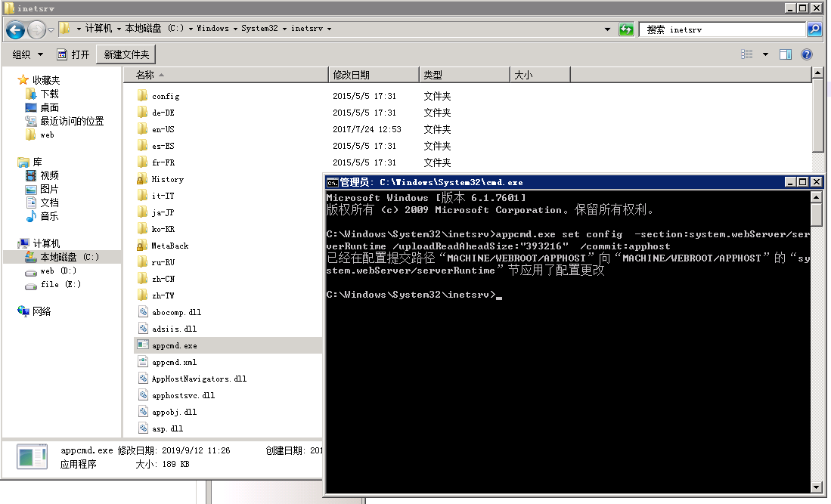This screenshot has height=504, width=831.
Task: Click the Forward navigation arrow
Action: point(36,29)
